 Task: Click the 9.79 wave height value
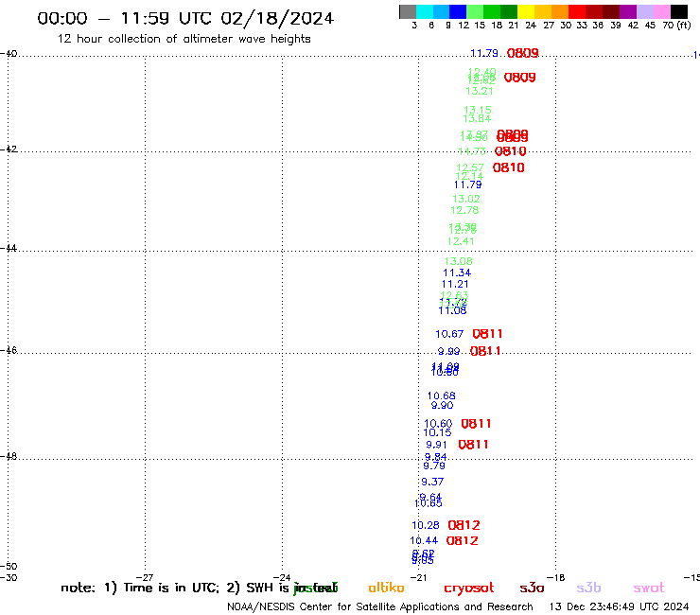[x=434, y=466]
